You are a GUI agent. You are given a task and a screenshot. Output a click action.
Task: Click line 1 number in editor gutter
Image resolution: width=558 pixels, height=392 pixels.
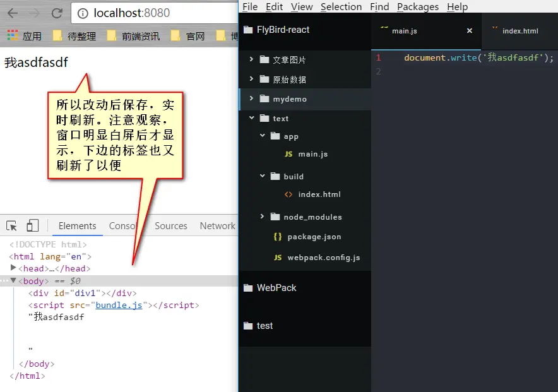click(379, 57)
